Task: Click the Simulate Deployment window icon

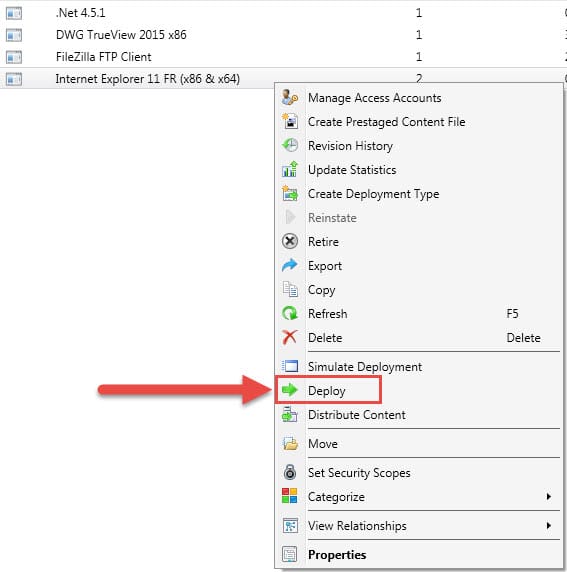Action: (290, 366)
